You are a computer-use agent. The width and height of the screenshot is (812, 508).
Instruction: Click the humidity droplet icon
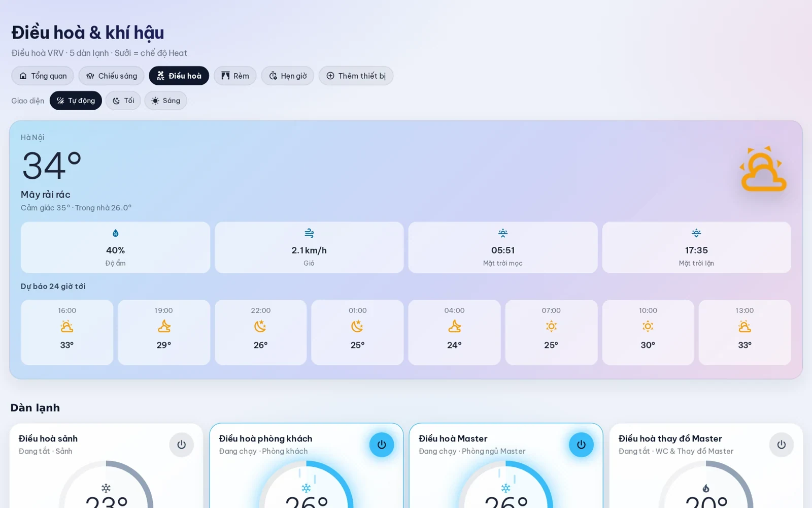pyautogui.click(x=116, y=233)
